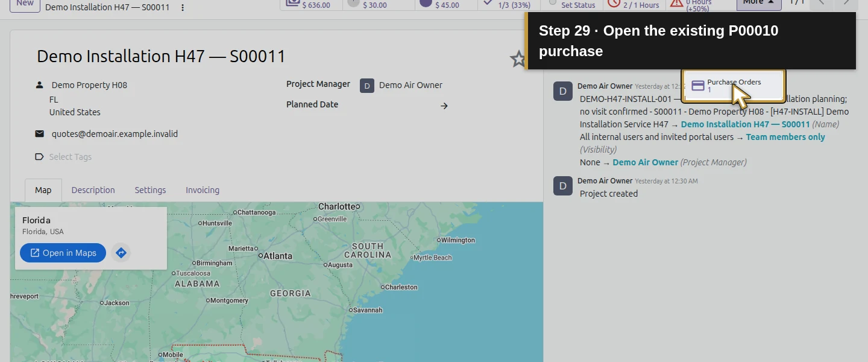This screenshot has height=362, width=868.
Task: Switch to the Map tab
Action: pos(43,190)
